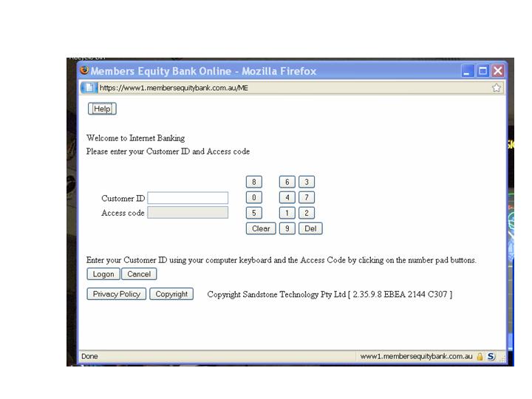Screen dimensions: 532x399
Task: Click the Help button
Action: pyautogui.click(x=102, y=109)
